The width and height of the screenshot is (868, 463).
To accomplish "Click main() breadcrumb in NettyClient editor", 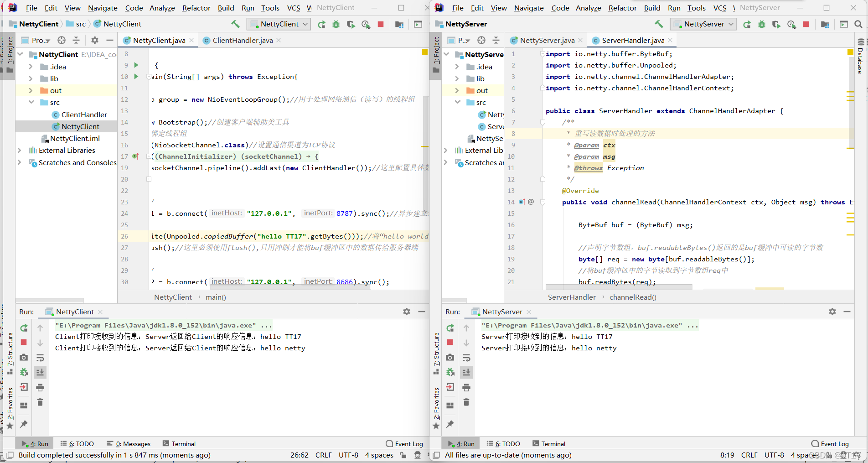I will (216, 297).
